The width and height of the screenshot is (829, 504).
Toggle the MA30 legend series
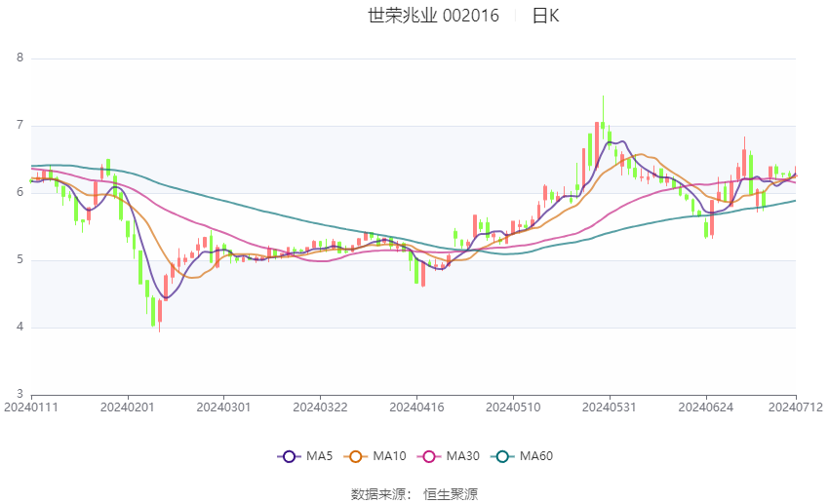tap(449, 456)
